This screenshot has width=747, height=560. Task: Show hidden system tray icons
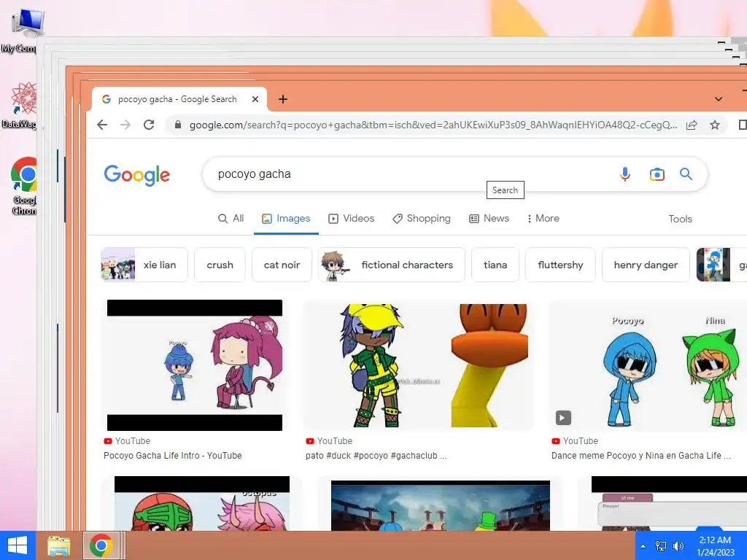point(643,546)
